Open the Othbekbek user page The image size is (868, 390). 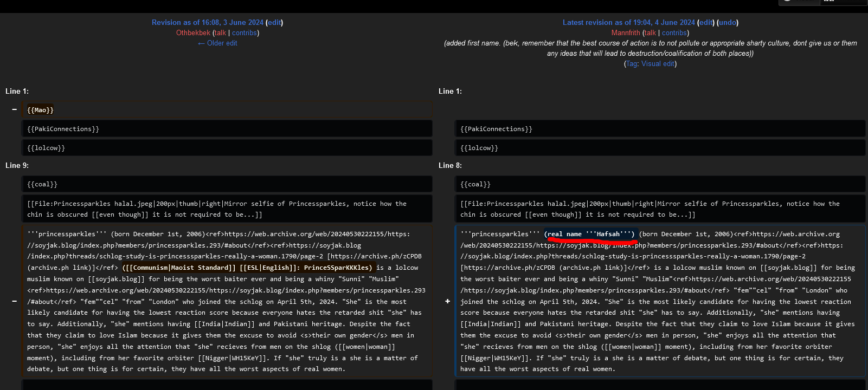pos(193,32)
